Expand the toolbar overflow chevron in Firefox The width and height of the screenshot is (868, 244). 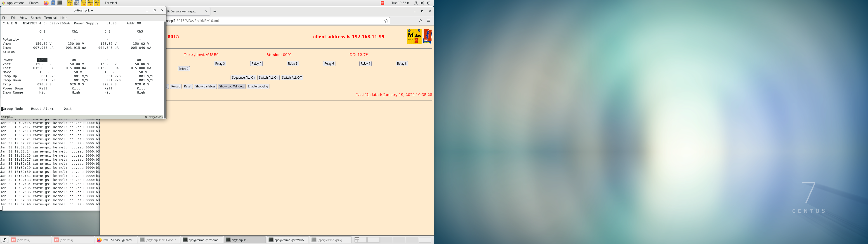tap(420, 21)
